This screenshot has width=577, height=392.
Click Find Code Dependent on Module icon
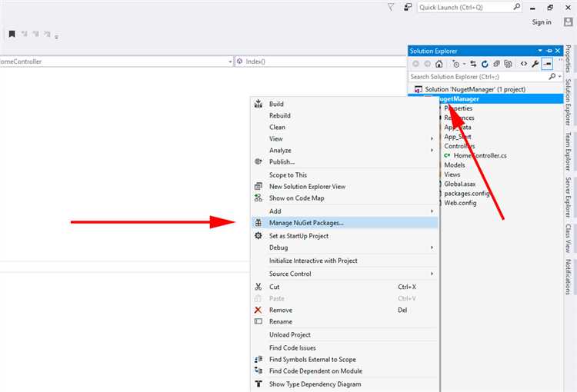(x=258, y=370)
